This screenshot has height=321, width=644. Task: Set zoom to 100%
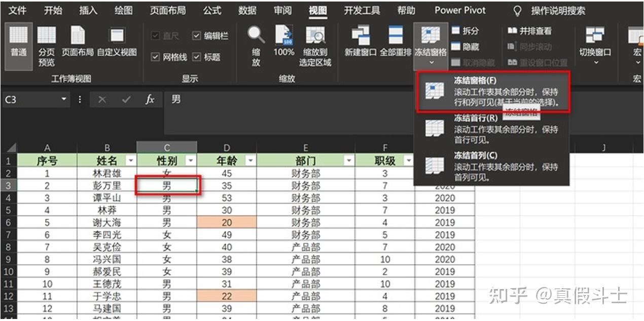point(283,42)
